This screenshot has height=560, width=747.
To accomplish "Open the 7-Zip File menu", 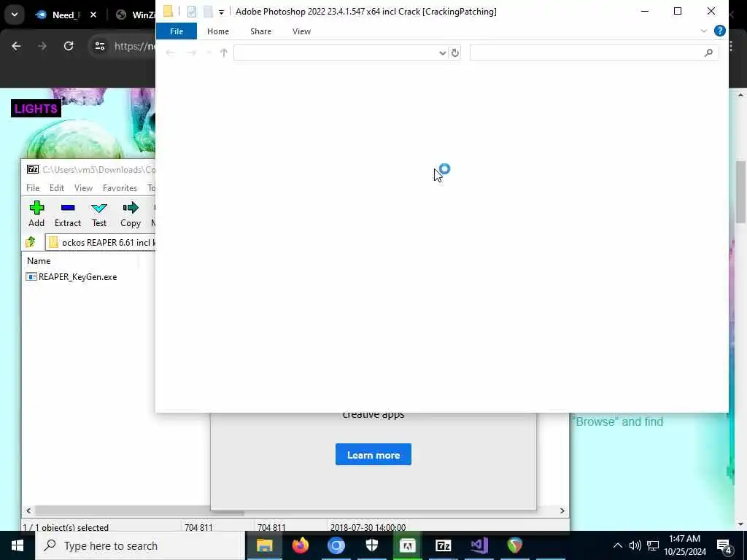I will pos(33,188).
